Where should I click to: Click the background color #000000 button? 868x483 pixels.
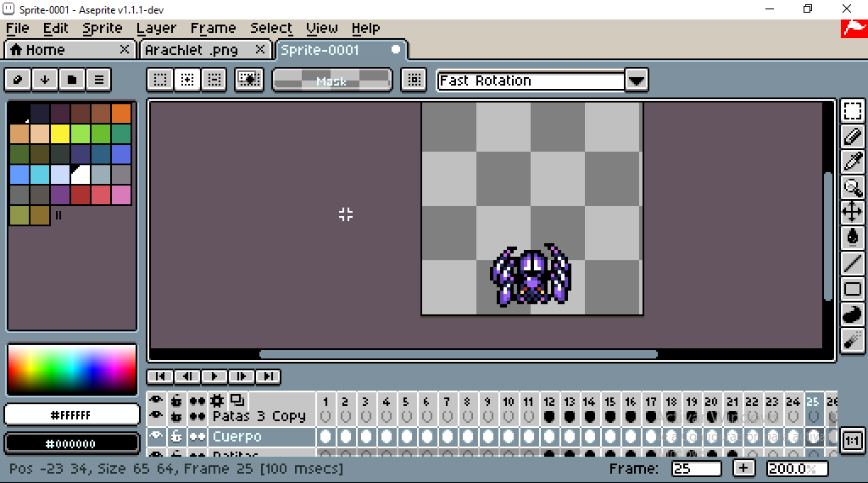71,444
